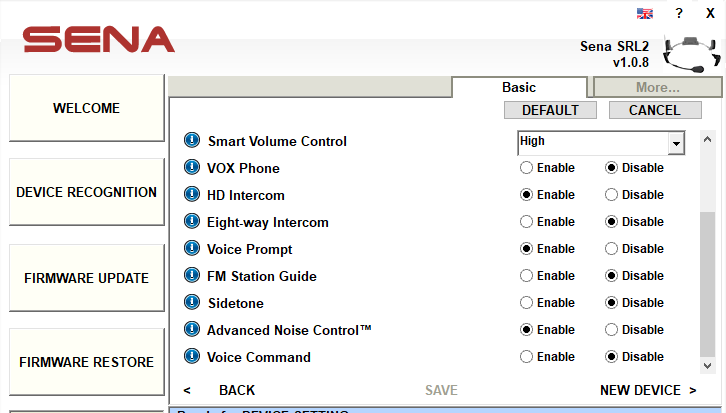Viewport: 726px width, 413px height.
Task: Enable Eight-way Intercom
Action: pos(526,222)
